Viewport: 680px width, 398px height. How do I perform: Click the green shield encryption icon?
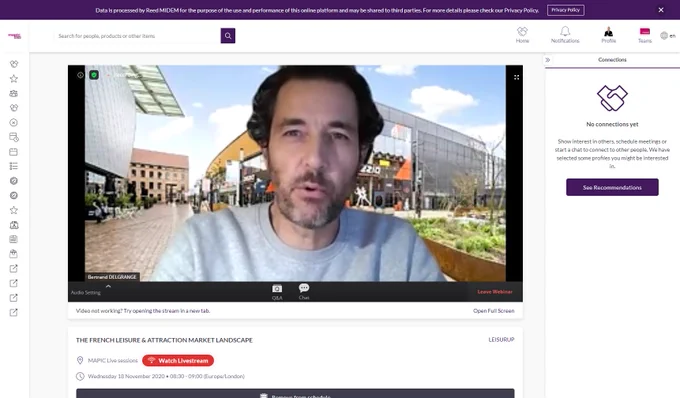tap(94, 75)
